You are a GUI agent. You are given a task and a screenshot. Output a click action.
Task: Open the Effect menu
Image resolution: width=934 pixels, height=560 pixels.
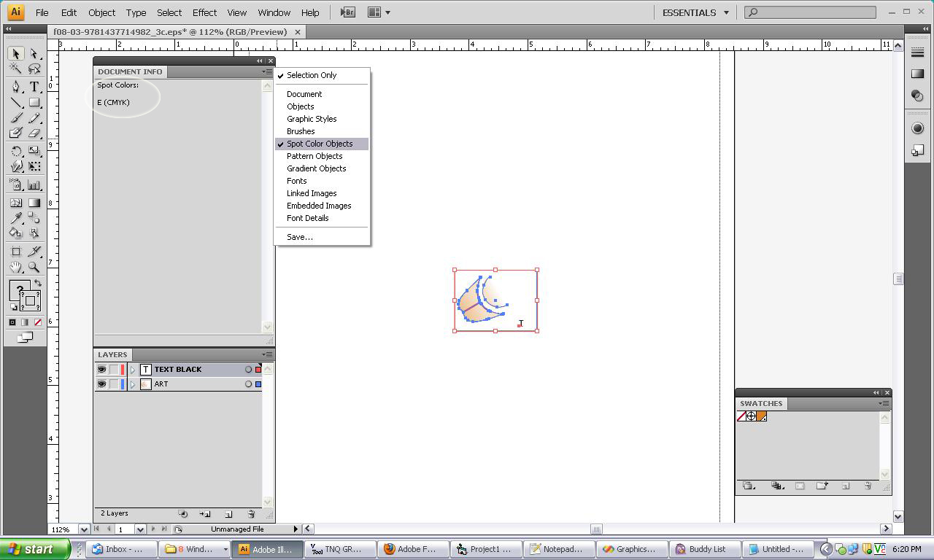pyautogui.click(x=204, y=12)
